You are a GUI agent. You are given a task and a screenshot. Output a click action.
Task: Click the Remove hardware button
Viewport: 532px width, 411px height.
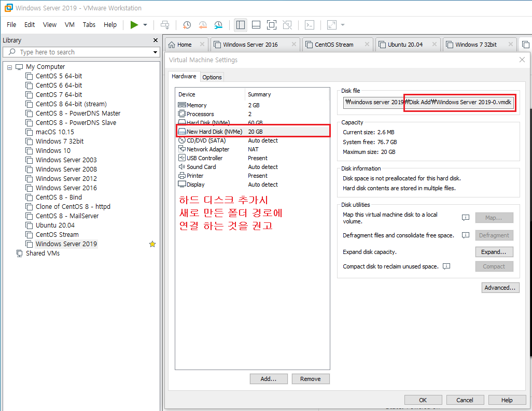click(311, 379)
